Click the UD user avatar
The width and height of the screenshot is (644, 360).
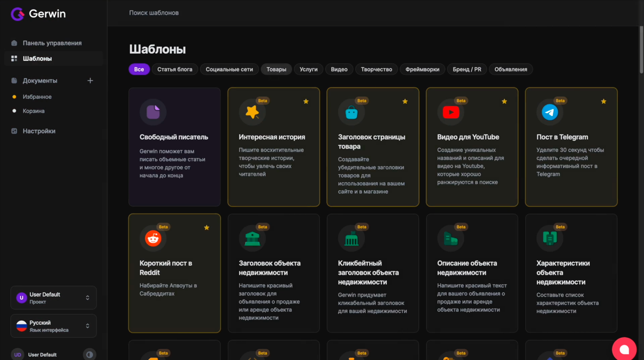18,355
